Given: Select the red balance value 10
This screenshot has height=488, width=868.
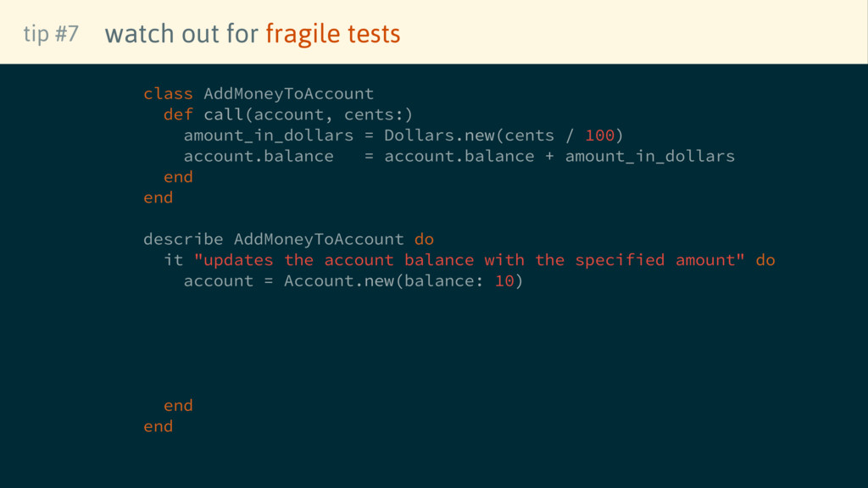Looking at the screenshot, I should pyautogui.click(x=504, y=280).
